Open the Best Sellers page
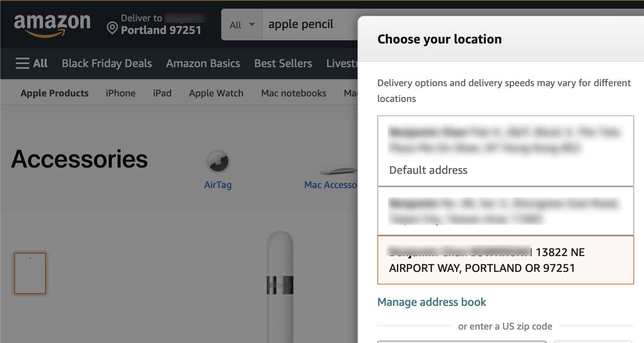The height and width of the screenshot is (343, 644). [x=283, y=63]
